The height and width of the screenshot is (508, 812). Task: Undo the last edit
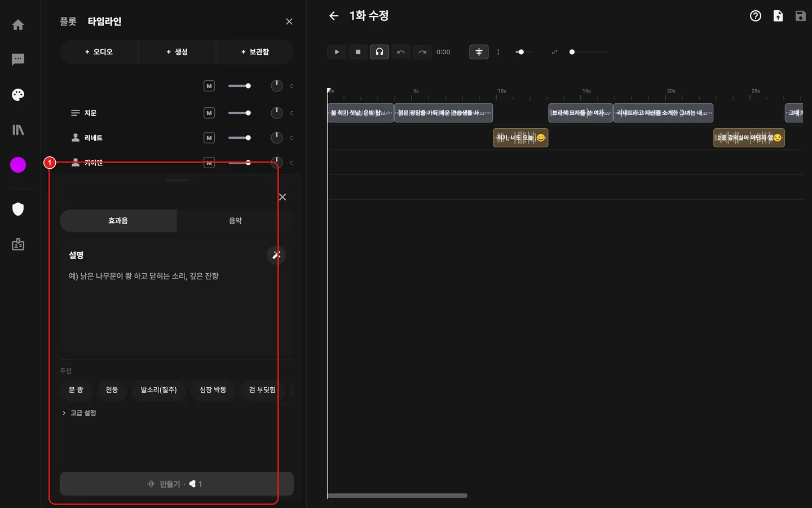pyautogui.click(x=401, y=52)
